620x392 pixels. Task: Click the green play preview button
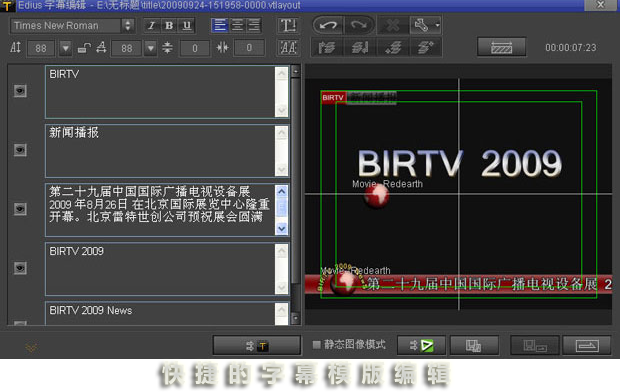[x=422, y=345]
